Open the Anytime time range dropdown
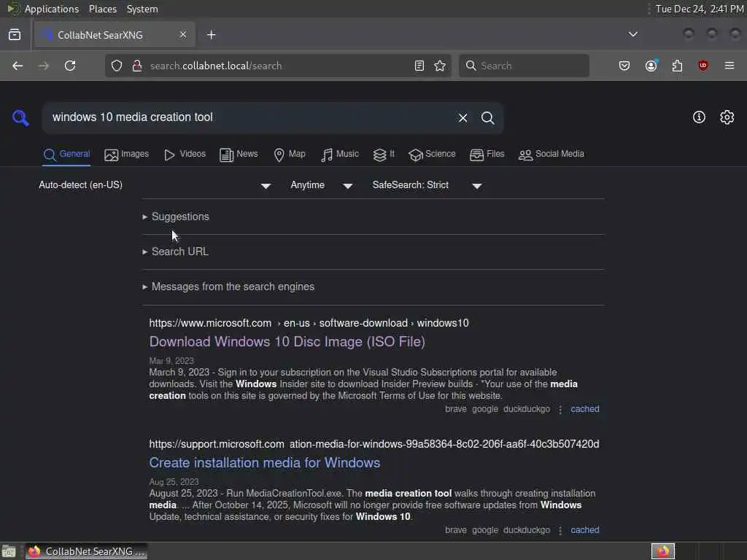747x560 pixels. click(x=322, y=185)
